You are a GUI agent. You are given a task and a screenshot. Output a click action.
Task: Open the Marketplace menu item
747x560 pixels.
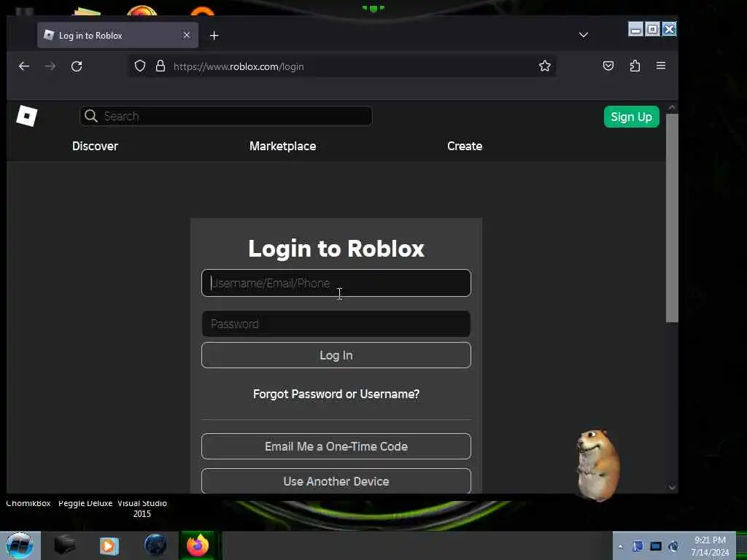tap(282, 146)
